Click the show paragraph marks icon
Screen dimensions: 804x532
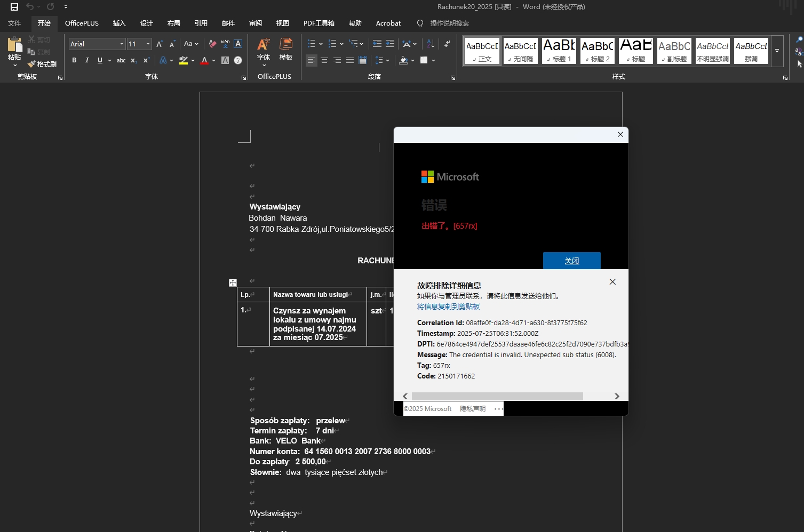[x=447, y=44]
